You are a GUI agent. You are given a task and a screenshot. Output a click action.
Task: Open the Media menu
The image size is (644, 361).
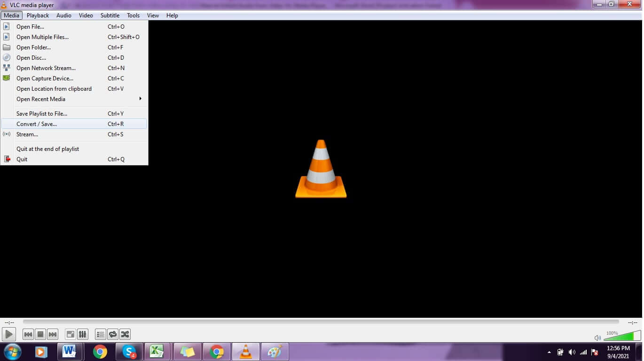click(11, 15)
